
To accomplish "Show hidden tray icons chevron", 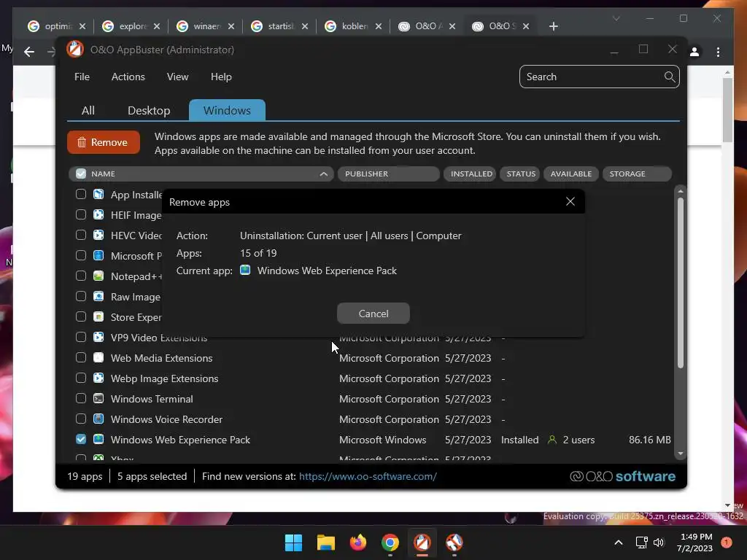I will tap(618, 542).
